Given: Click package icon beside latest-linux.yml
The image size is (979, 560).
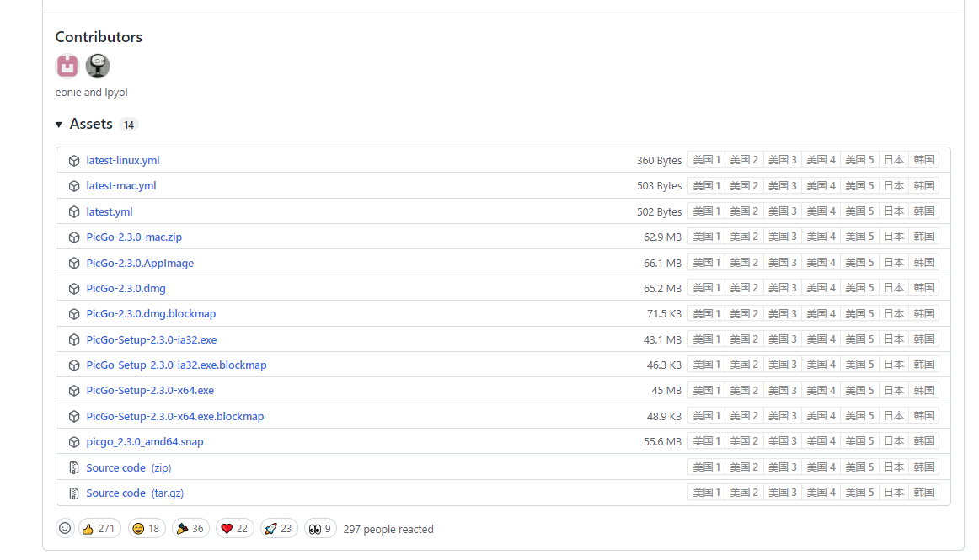Looking at the screenshot, I should 74,161.
